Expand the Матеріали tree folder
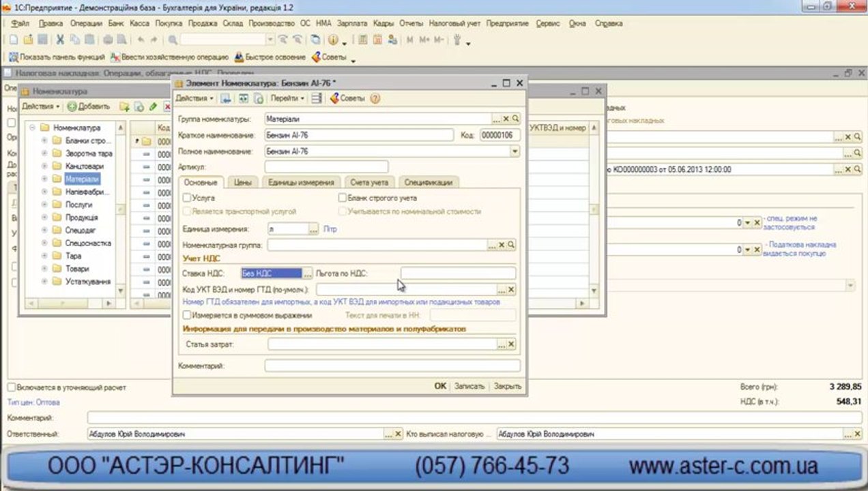 pyautogui.click(x=44, y=179)
